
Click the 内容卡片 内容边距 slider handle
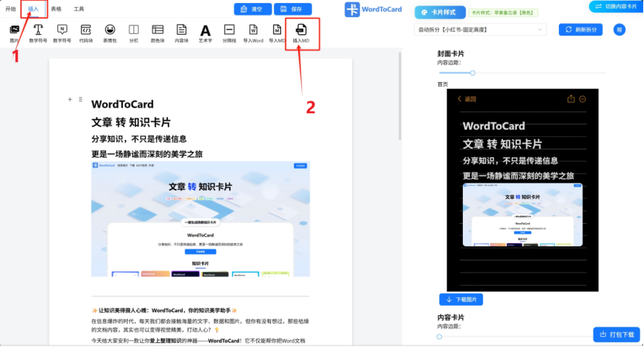440,336
